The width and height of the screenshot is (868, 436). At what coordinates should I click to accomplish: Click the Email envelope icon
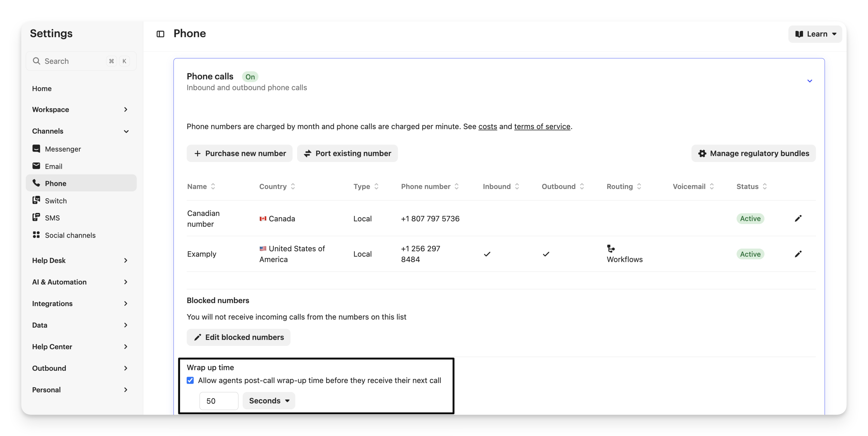pos(36,166)
